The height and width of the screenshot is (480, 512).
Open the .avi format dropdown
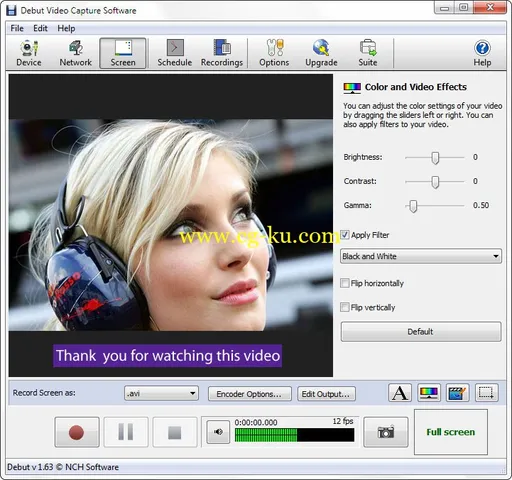(x=161, y=393)
